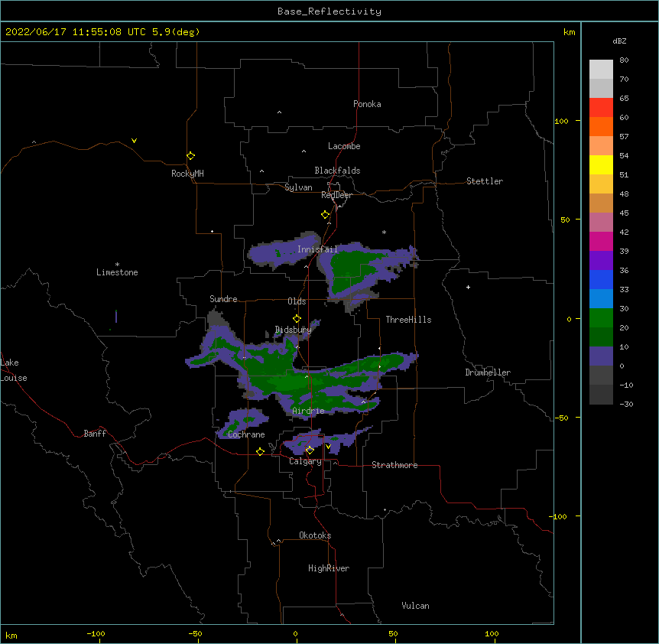Select the yellow 54 dBZ color swatch
Viewport: 659px width, 644px height.
click(x=601, y=164)
